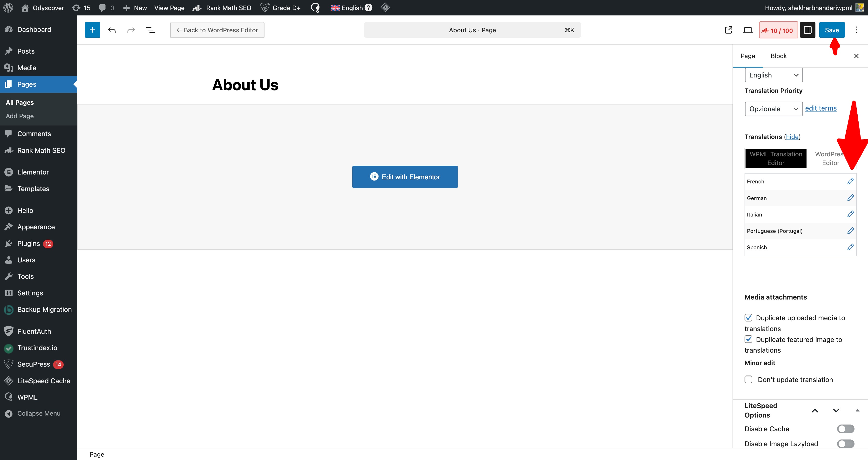Viewport: 868px width, 460px height.
Task: Open Rank Math SEO in admin bar
Action: click(222, 8)
